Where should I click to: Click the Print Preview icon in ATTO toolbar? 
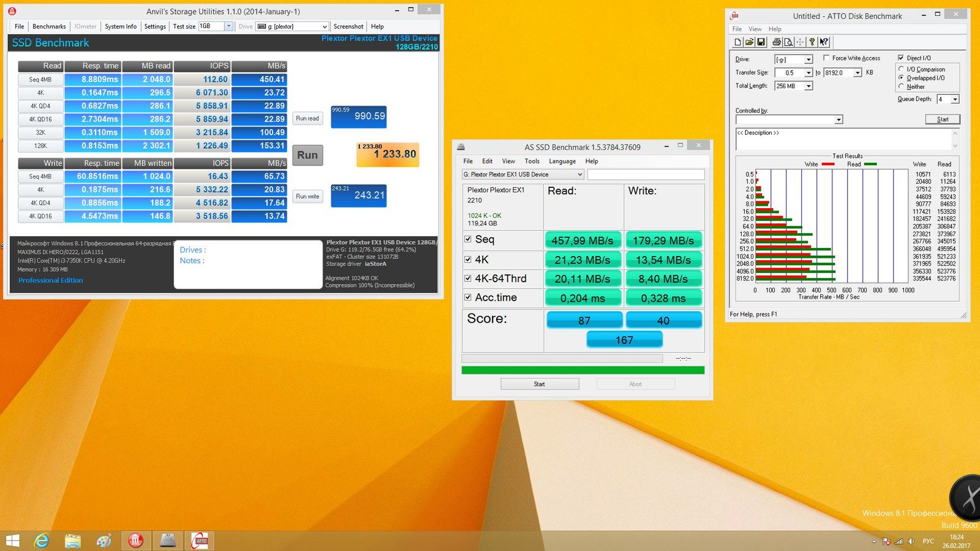point(788,42)
